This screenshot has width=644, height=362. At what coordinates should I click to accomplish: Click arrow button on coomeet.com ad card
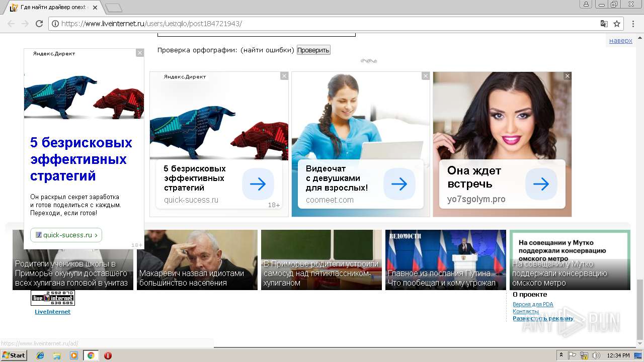pos(399,184)
